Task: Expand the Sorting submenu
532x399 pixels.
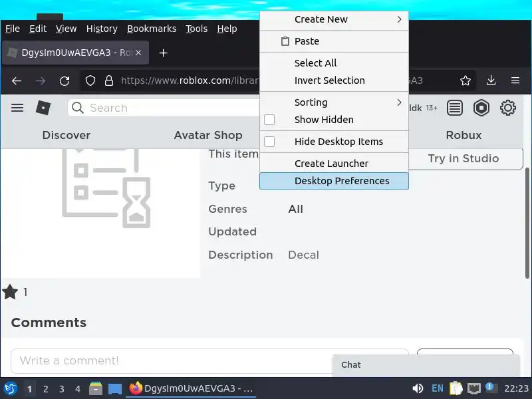Action: [334, 102]
